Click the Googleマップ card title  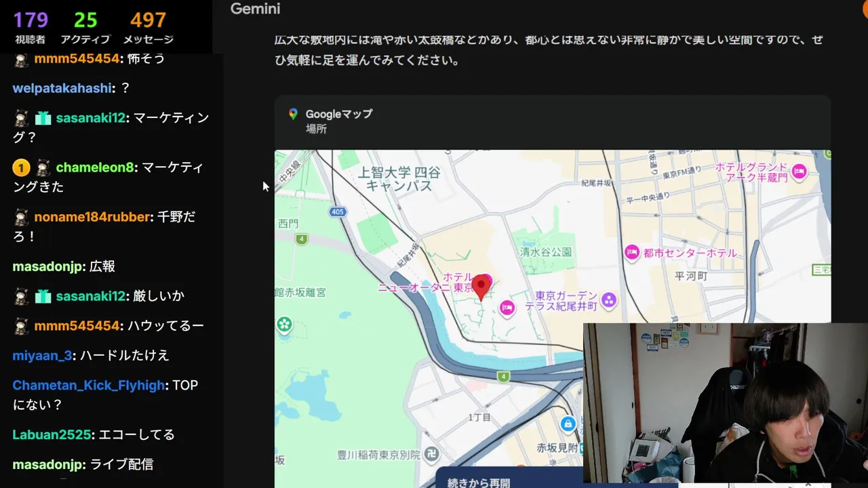coord(339,114)
